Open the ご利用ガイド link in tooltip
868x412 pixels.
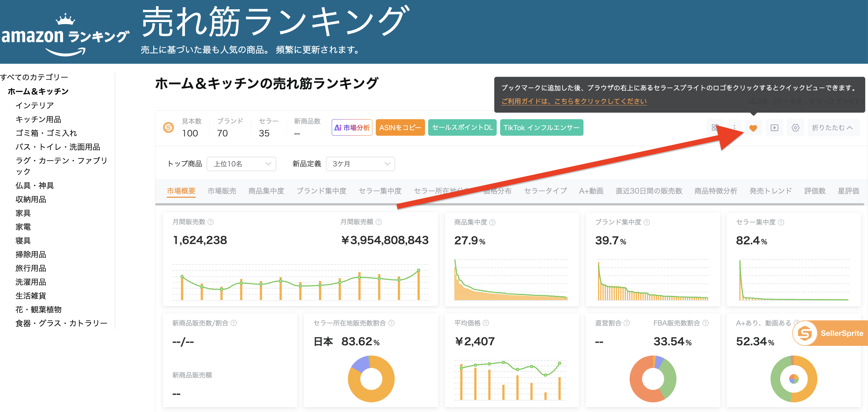pos(574,101)
